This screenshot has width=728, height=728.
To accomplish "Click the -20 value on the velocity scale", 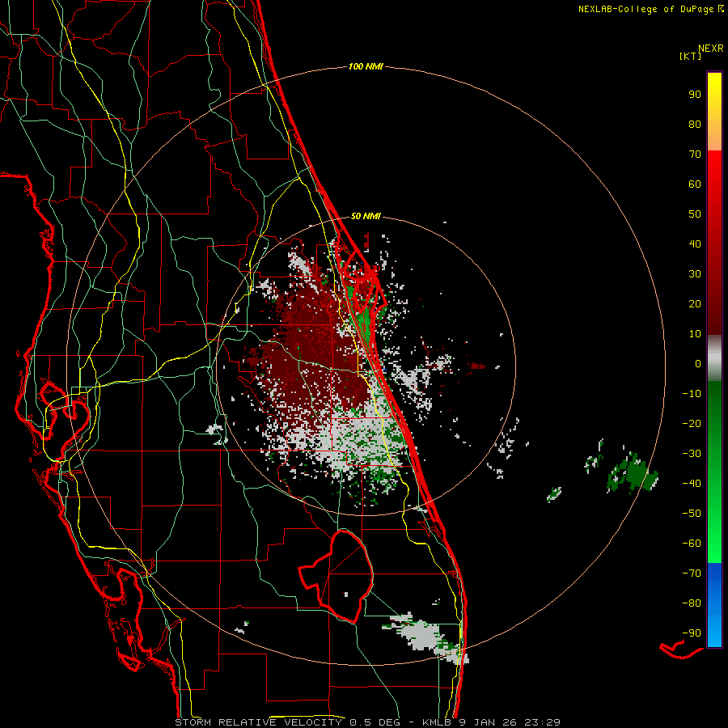I will coord(692,423).
